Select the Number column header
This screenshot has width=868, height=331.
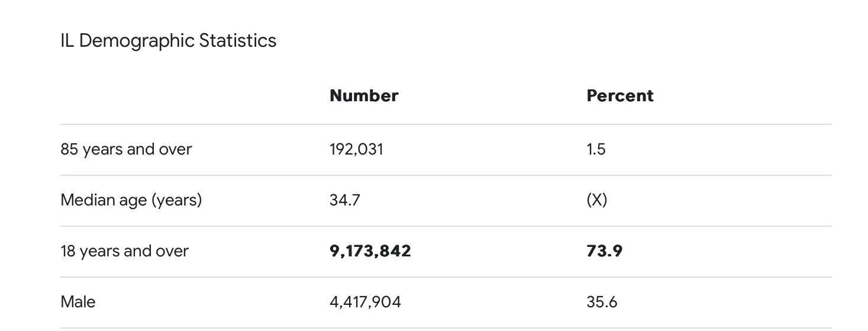[363, 96]
